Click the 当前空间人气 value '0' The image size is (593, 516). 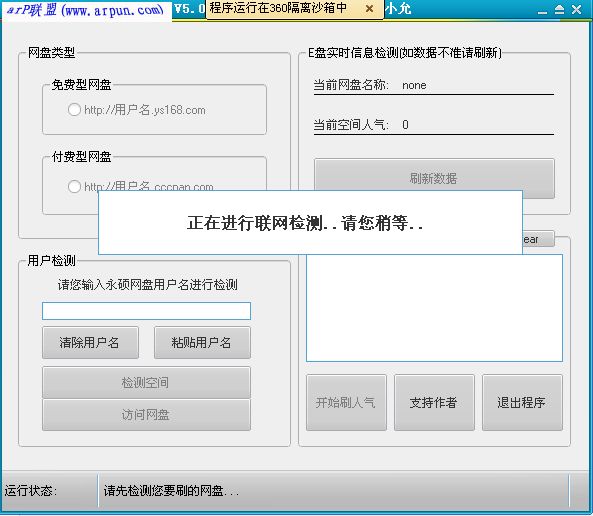pos(405,125)
